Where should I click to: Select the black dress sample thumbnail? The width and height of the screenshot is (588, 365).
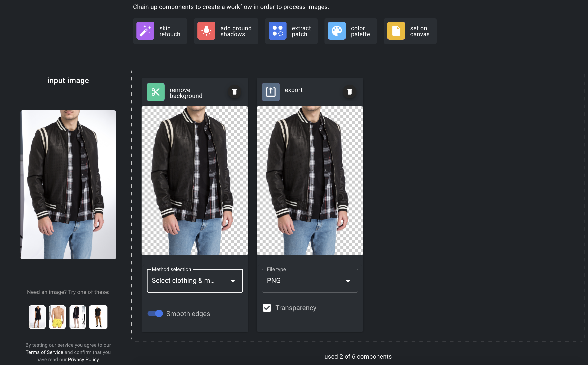pyautogui.click(x=37, y=317)
